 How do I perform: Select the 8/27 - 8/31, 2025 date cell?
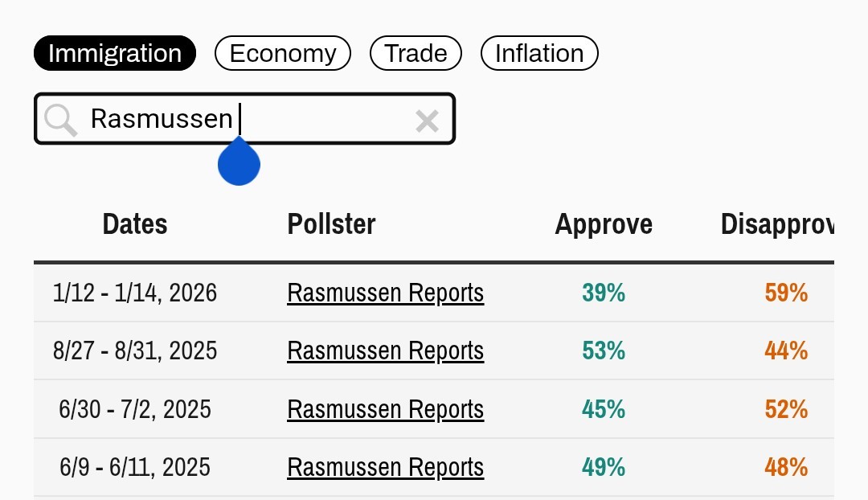point(135,350)
